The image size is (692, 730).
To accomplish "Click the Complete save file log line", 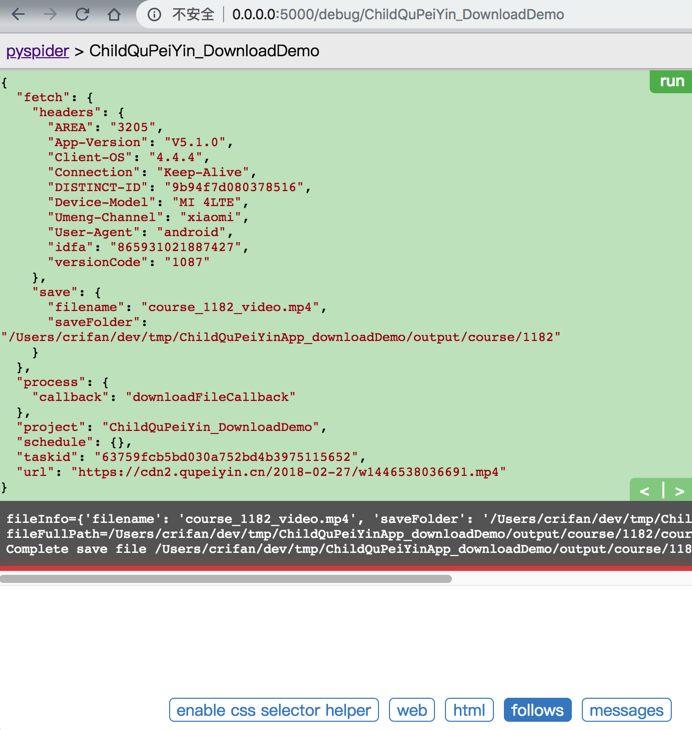I will [349, 549].
